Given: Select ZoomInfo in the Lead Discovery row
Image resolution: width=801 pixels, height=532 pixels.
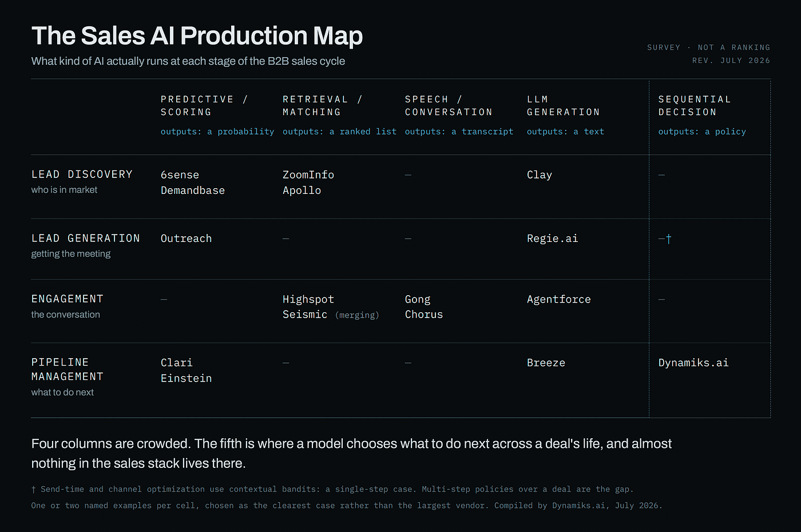Looking at the screenshot, I should point(308,175).
